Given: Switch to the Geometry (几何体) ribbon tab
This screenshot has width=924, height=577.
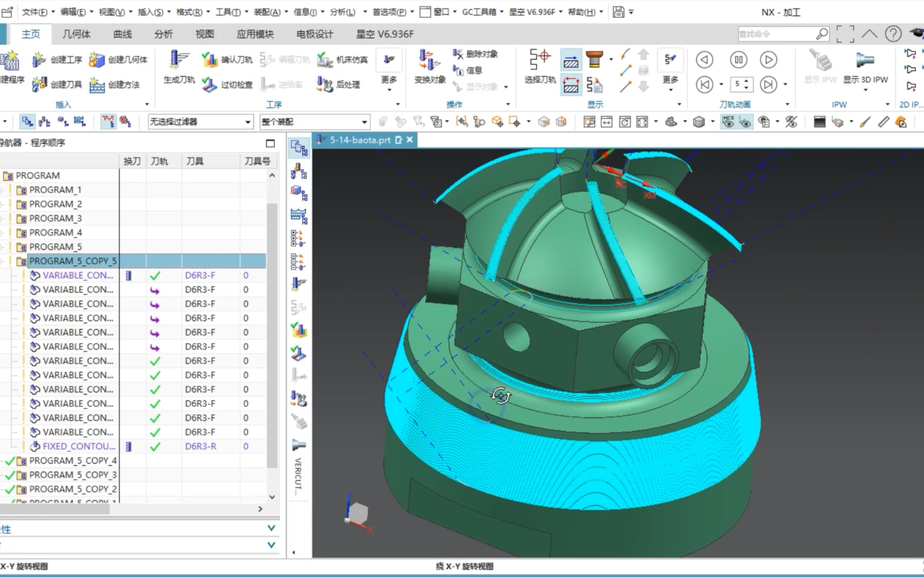Looking at the screenshot, I should [x=77, y=34].
